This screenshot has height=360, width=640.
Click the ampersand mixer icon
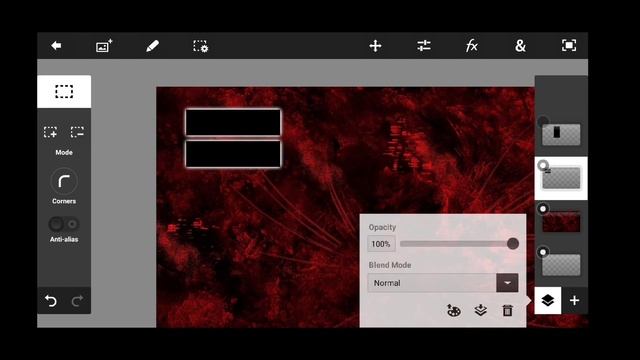click(520, 46)
